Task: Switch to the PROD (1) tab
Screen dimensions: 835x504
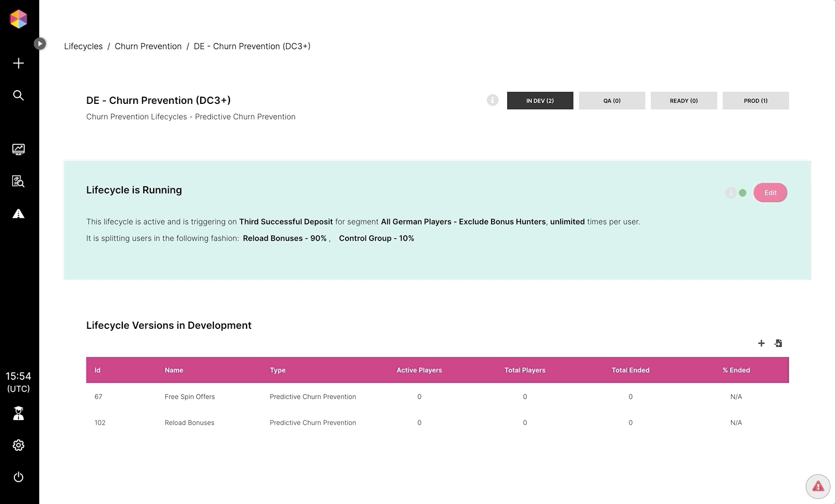Action: [755, 101]
